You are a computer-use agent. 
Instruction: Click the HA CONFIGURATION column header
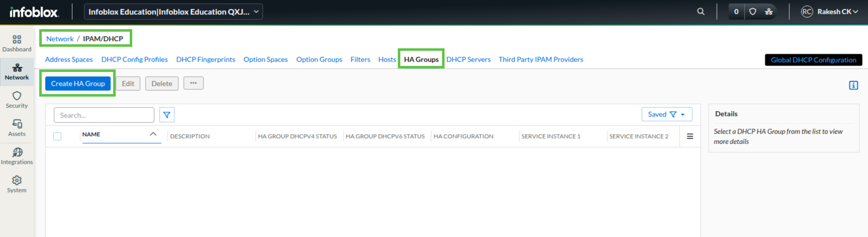[463, 136]
